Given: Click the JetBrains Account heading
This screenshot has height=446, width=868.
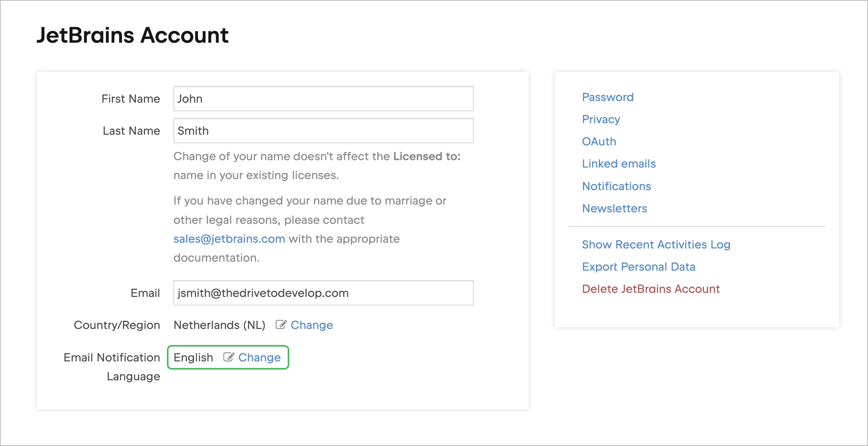Looking at the screenshot, I should [132, 35].
